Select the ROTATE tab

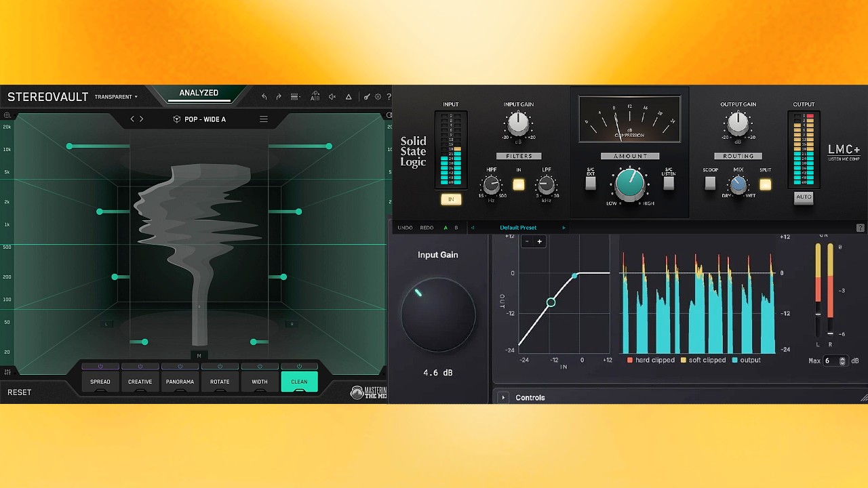220,382
